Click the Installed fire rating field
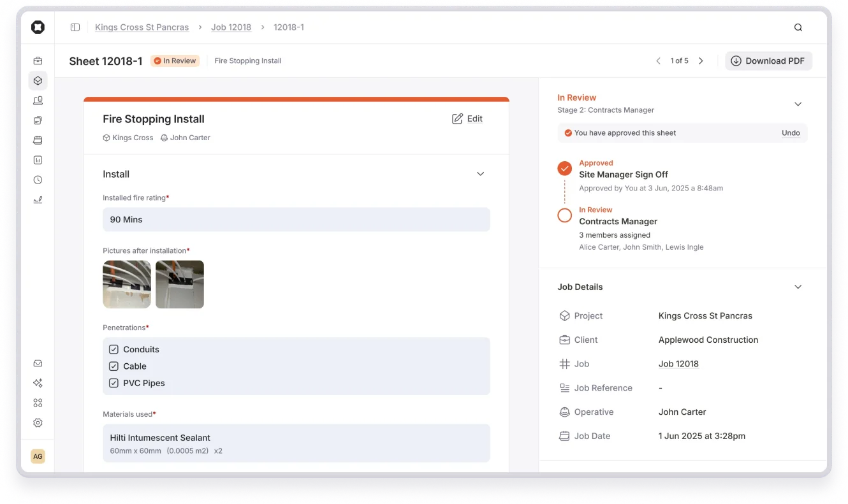Viewport: 848px width, 504px height. pos(296,219)
